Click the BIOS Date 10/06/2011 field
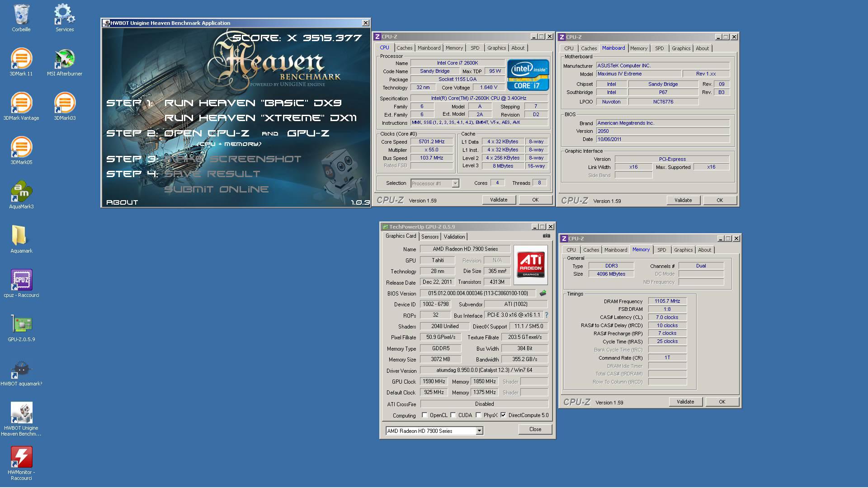 [x=663, y=139]
